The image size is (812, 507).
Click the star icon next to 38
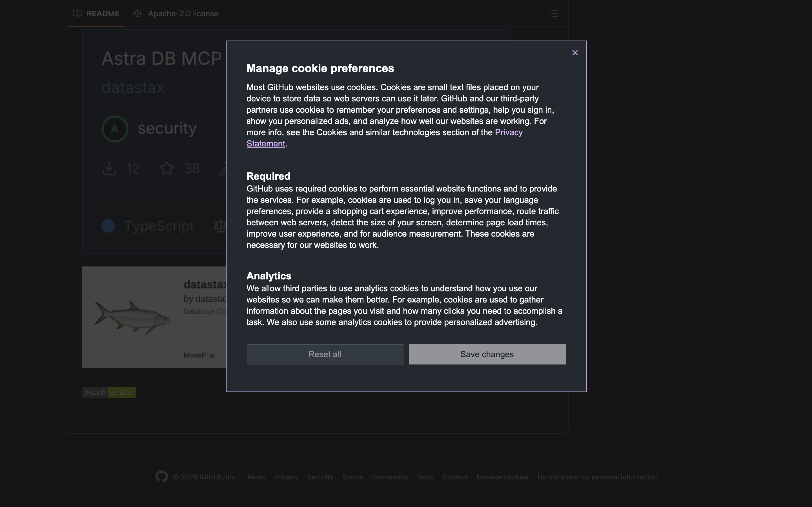tap(167, 168)
